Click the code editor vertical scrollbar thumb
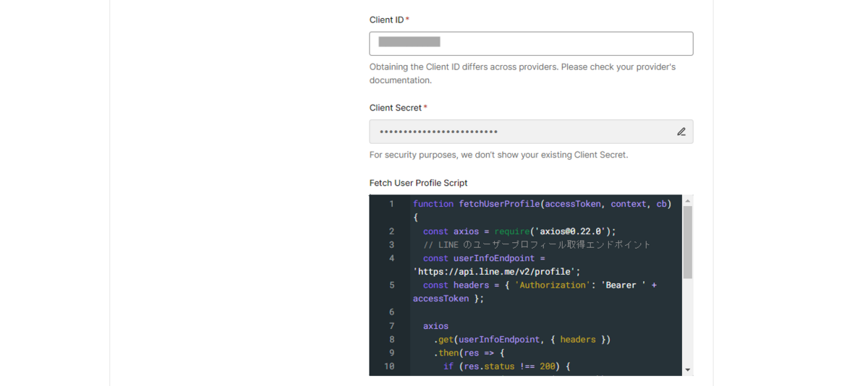The width and height of the screenshot is (868, 386). (x=687, y=242)
